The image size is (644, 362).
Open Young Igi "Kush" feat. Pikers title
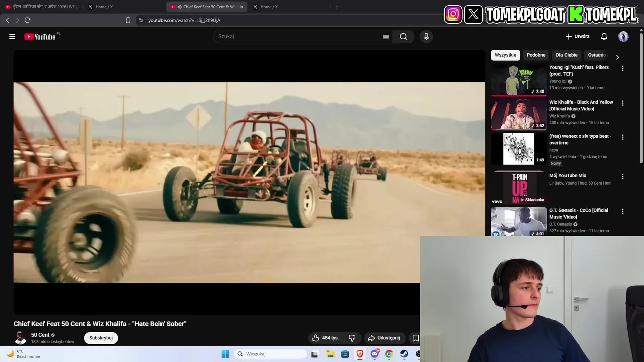(x=579, y=71)
